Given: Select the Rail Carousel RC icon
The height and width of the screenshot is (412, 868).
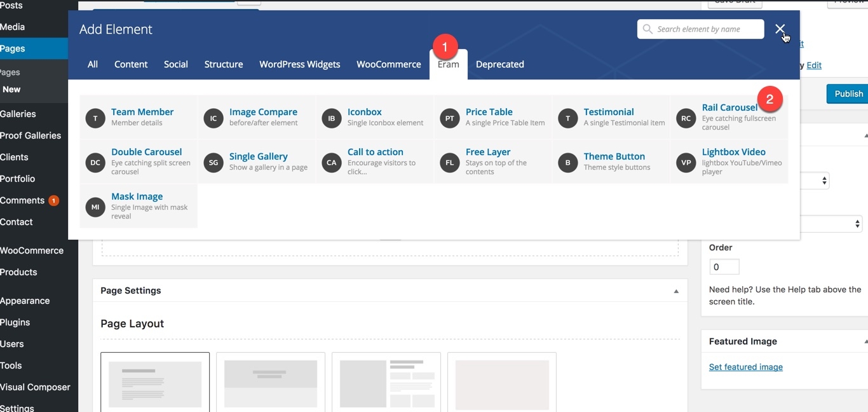Looking at the screenshot, I should pos(686,118).
